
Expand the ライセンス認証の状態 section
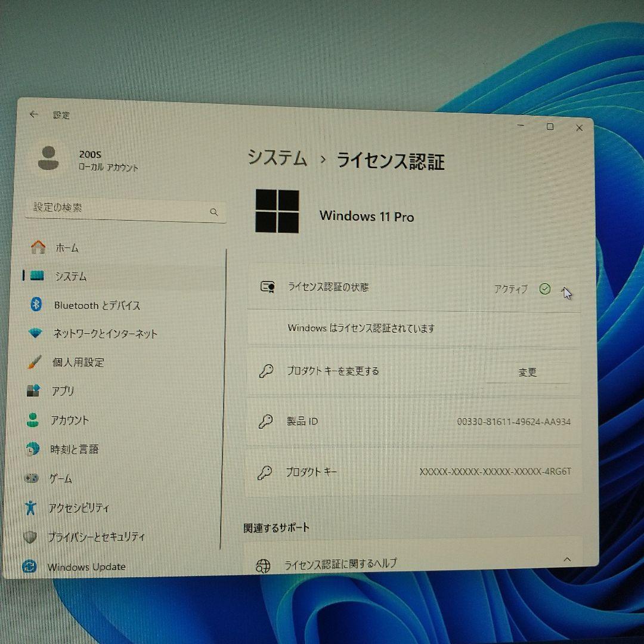[566, 289]
